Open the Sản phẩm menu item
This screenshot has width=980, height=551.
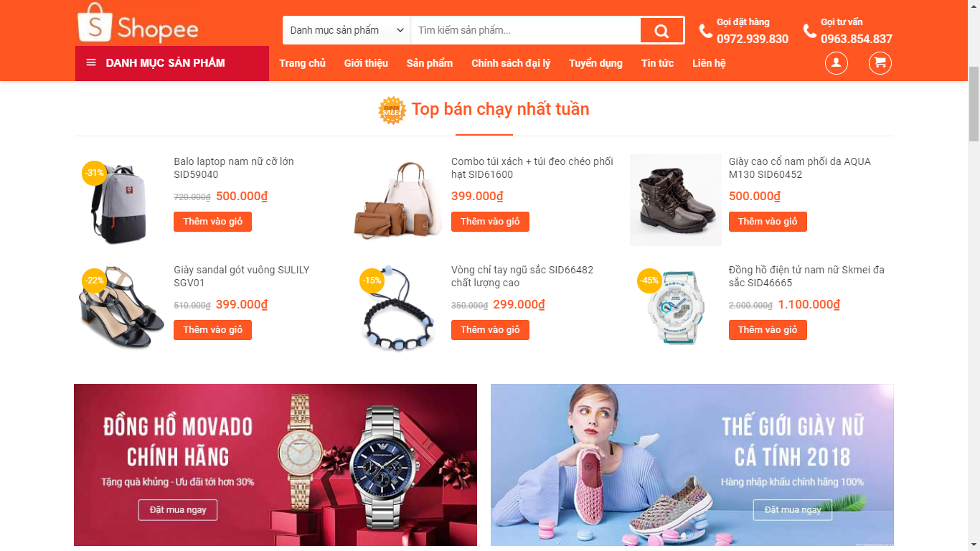coord(430,63)
